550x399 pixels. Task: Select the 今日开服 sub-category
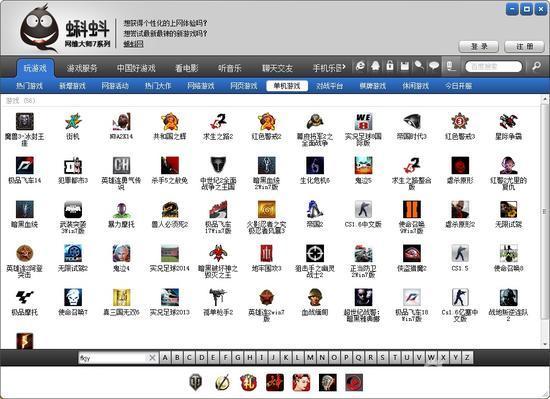(458, 86)
